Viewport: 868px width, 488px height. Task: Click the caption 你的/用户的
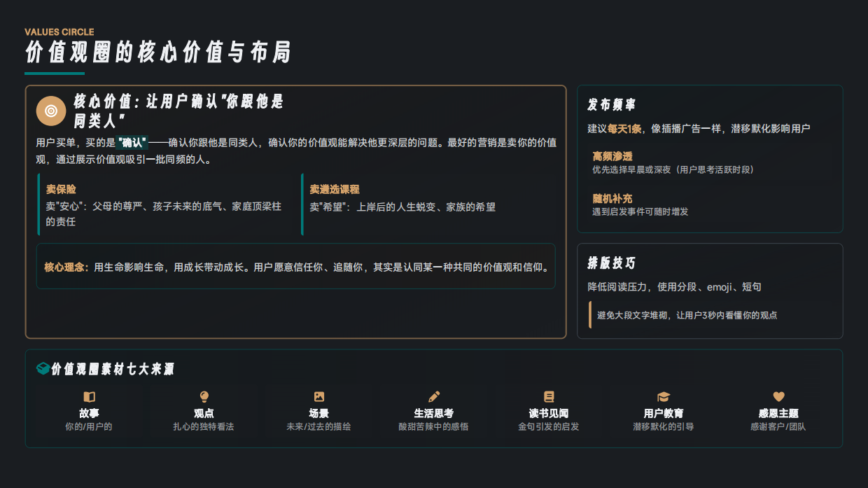click(89, 426)
